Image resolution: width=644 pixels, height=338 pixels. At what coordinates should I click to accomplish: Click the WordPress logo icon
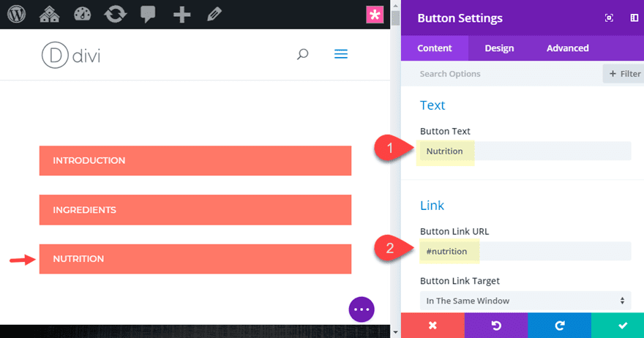point(16,14)
